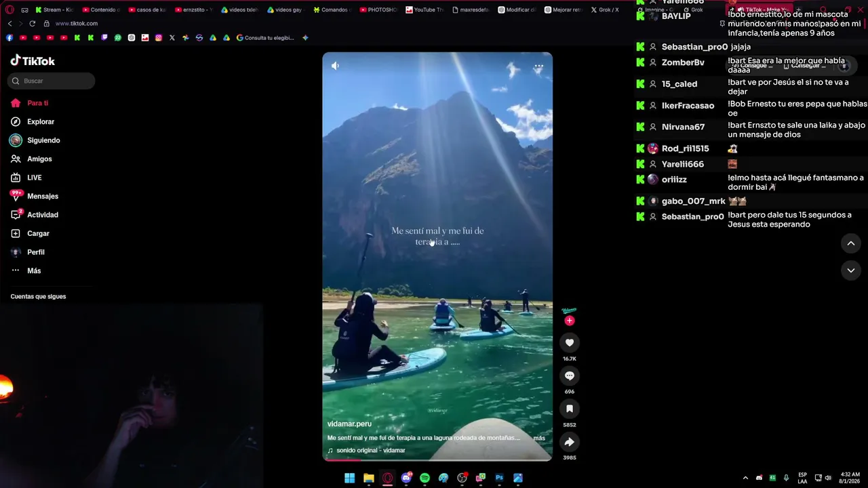Screen dimensions: 868x488
Task: Expand the Más menu
Action: coord(26,270)
